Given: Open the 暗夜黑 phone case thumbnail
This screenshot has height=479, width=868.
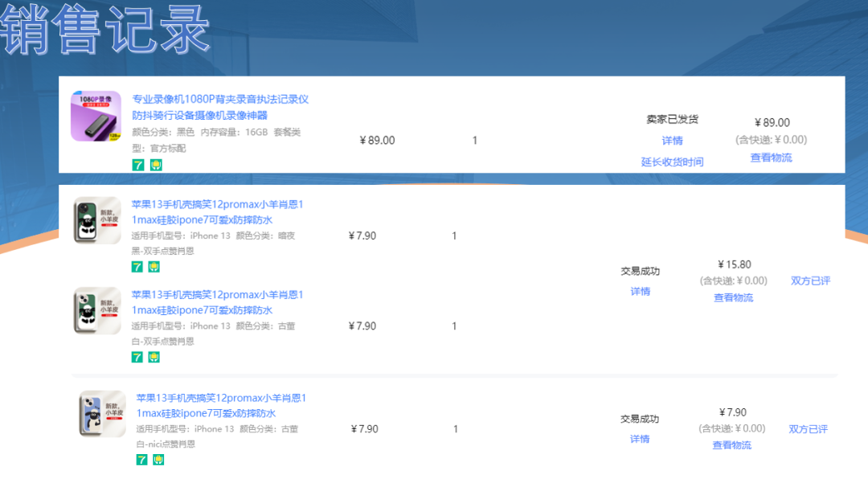Looking at the screenshot, I should coord(97,220).
